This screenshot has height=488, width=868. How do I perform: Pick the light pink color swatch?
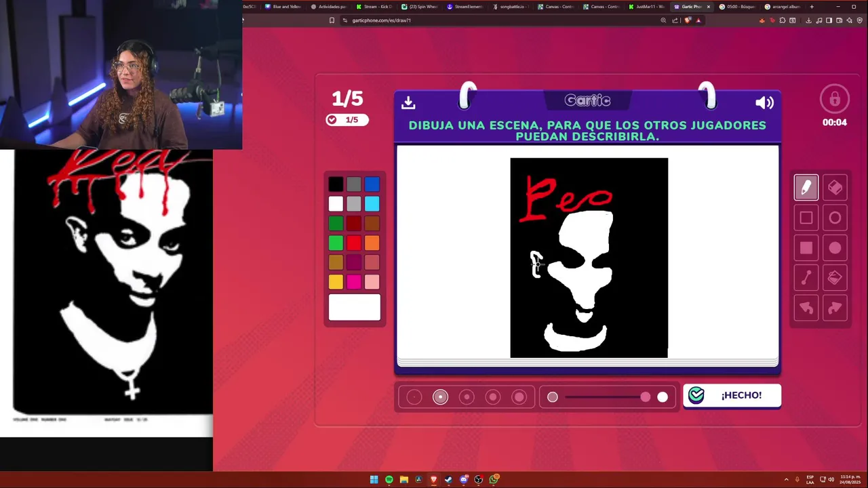tap(372, 281)
